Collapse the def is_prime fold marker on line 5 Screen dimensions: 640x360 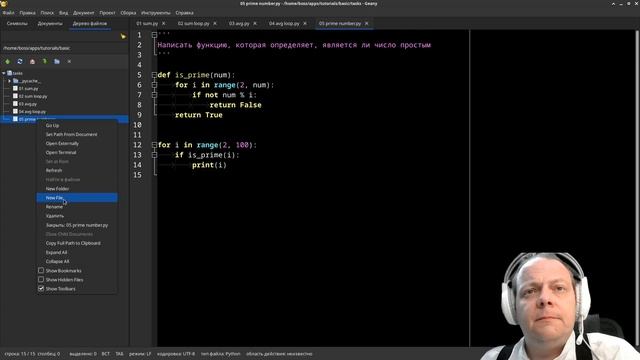pos(154,75)
